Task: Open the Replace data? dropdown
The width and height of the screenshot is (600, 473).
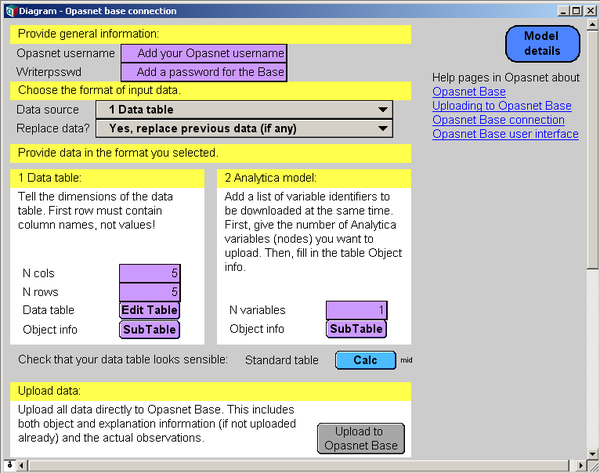Action: pyautogui.click(x=244, y=129)
